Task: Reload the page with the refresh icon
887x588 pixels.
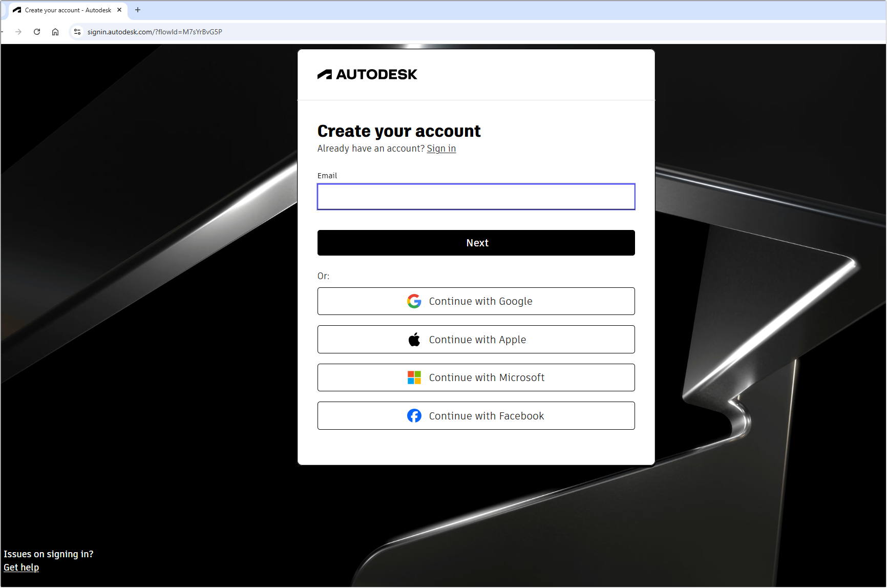Action: (37, 32)
